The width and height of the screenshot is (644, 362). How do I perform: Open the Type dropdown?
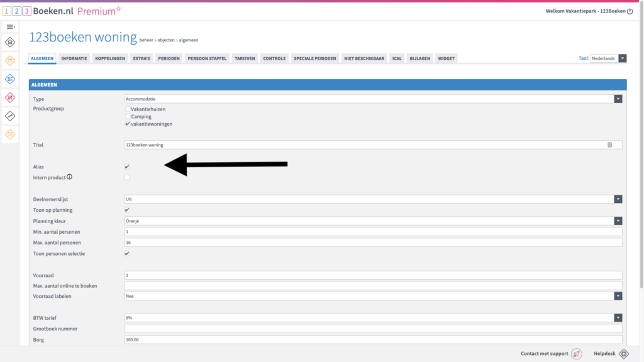pyautogui.click(x=374, y=99)
